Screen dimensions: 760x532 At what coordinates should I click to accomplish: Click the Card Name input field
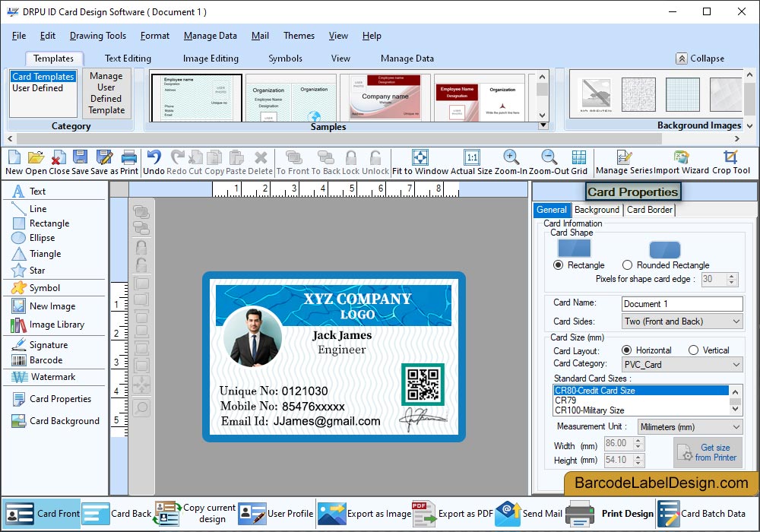tap(682, 304)
